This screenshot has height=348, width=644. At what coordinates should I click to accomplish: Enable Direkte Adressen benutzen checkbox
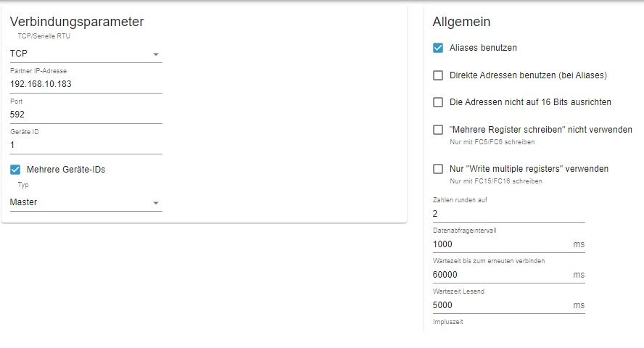point(438,75)
